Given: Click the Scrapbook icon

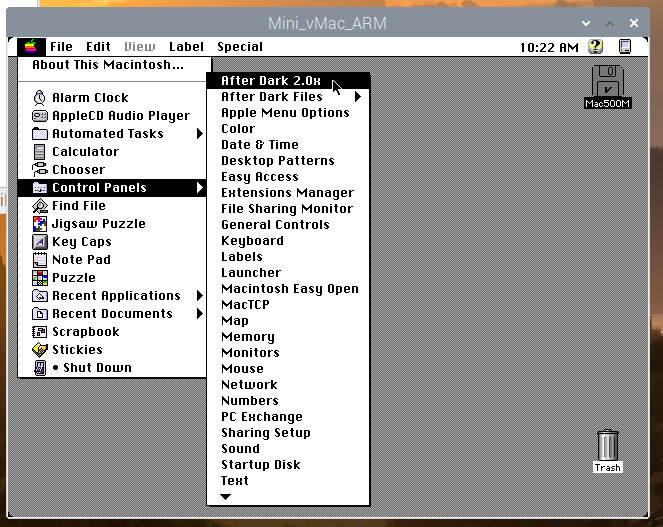Looking at the screenshot, I should click(x=40, y=332).
